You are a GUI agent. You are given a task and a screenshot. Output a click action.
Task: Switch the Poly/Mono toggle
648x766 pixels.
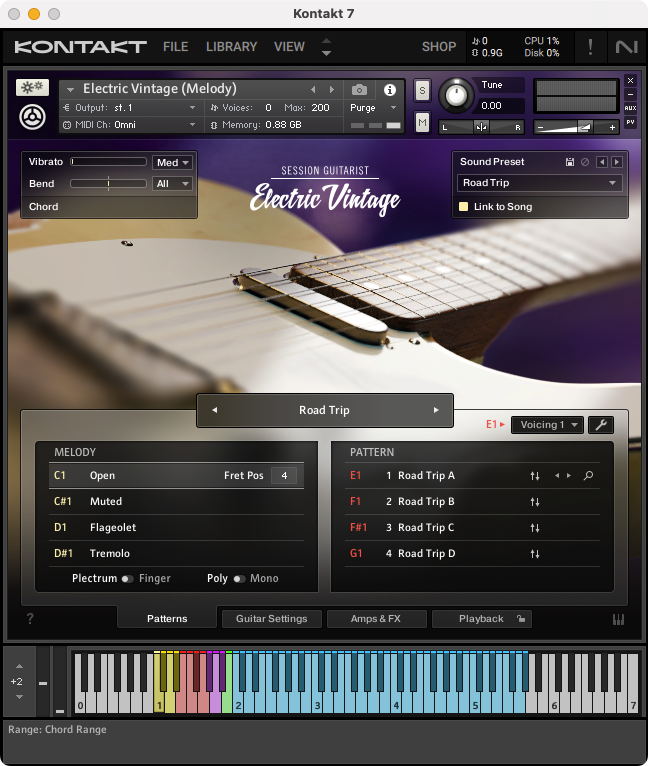(239, 579)
